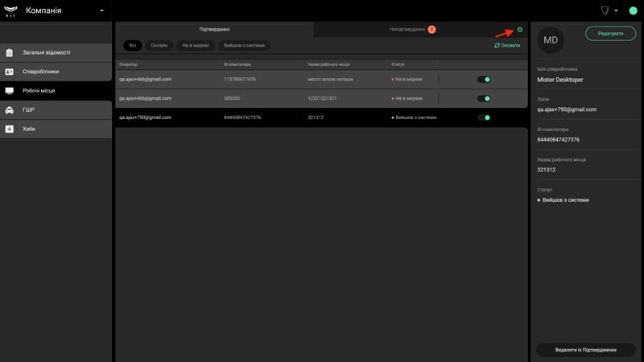Image resolution: width=644 pixels, height=362 pixels.
Task: Expand the Компанія dropdown arrow
Action: pos(102,10)
